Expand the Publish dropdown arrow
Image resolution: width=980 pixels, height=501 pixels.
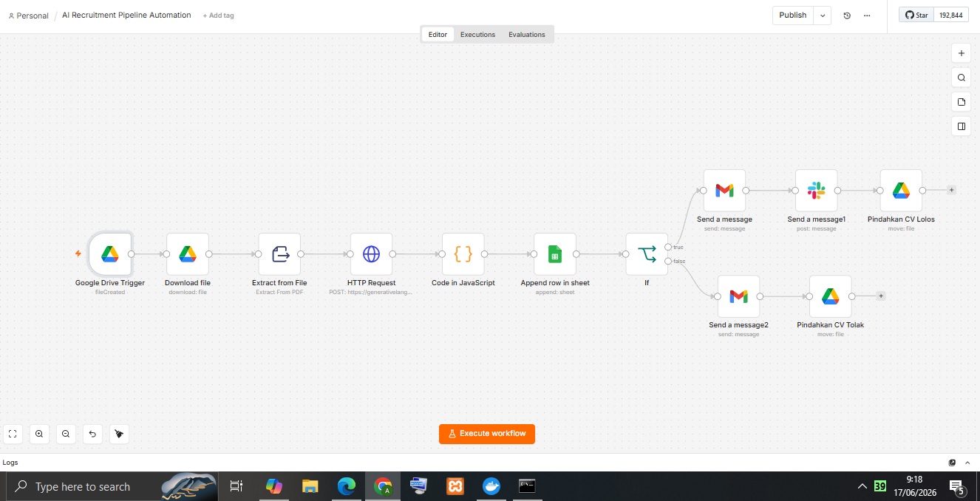tap(823, 15)
